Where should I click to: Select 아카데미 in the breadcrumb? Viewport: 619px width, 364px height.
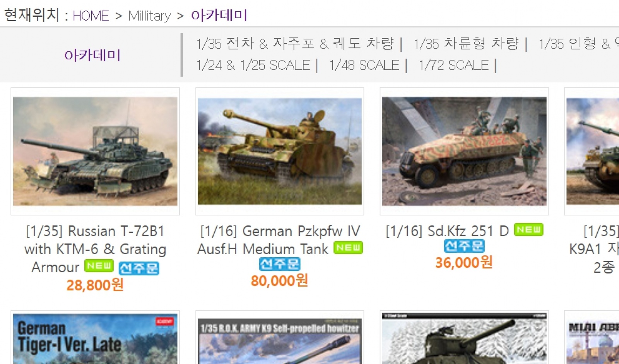click(219, 15)
